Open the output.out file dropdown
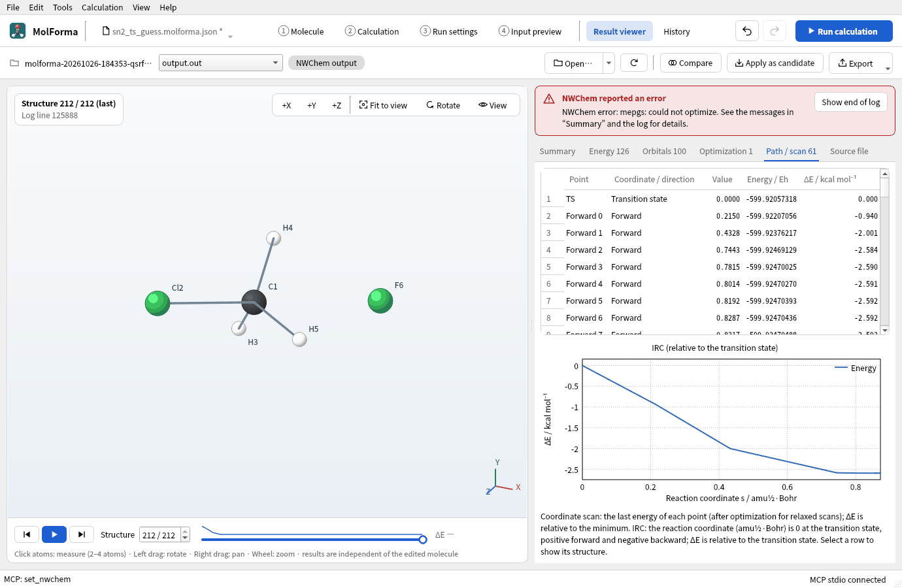The image size is (902, 588). point(221,63)
